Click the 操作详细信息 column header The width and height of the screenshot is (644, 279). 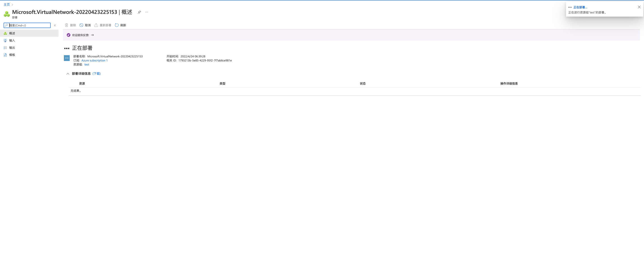click(x=509, y=84)
